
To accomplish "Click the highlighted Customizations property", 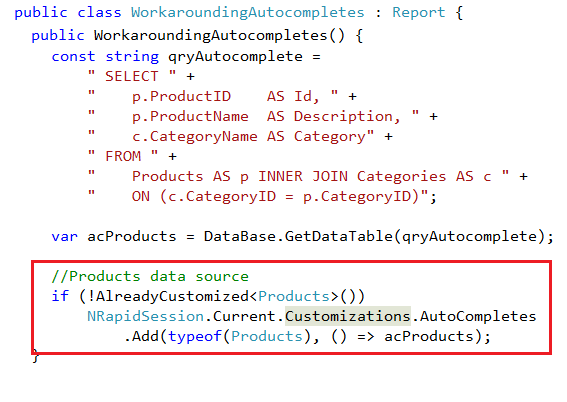I will click(x=348, y=316).
